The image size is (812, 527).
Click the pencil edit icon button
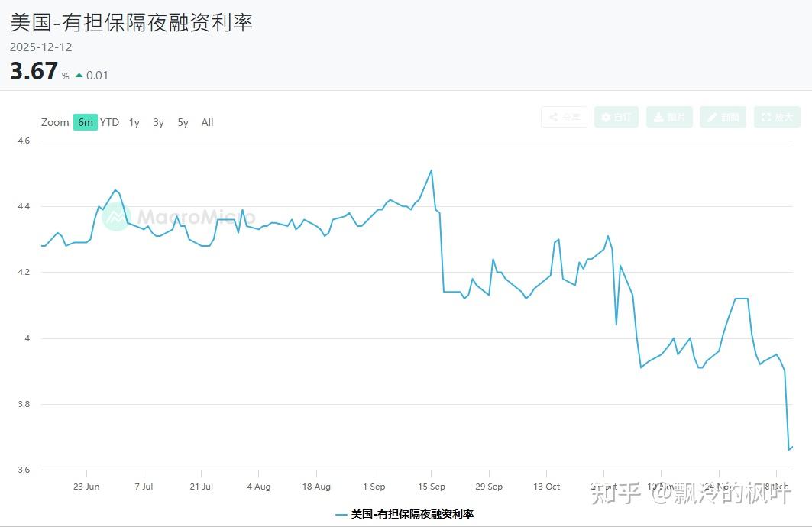[723, 117]
